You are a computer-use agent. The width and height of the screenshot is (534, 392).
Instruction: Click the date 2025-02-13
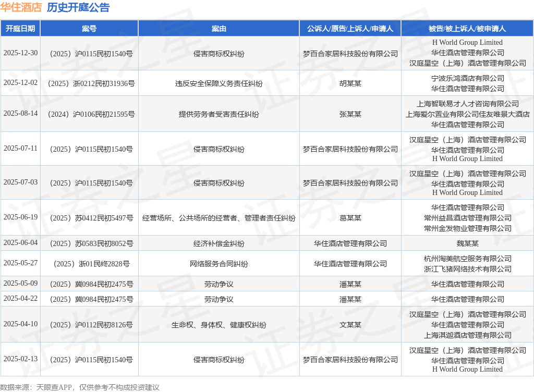point(20,359)
